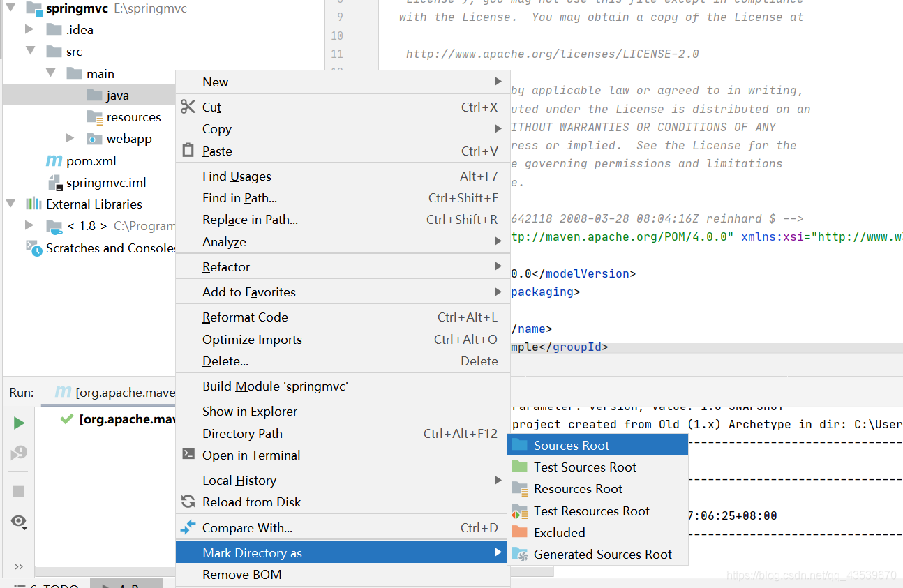Viewport: 903px width, 588px height.
Task: Collapse the src folder
Action: pos(30,51)
